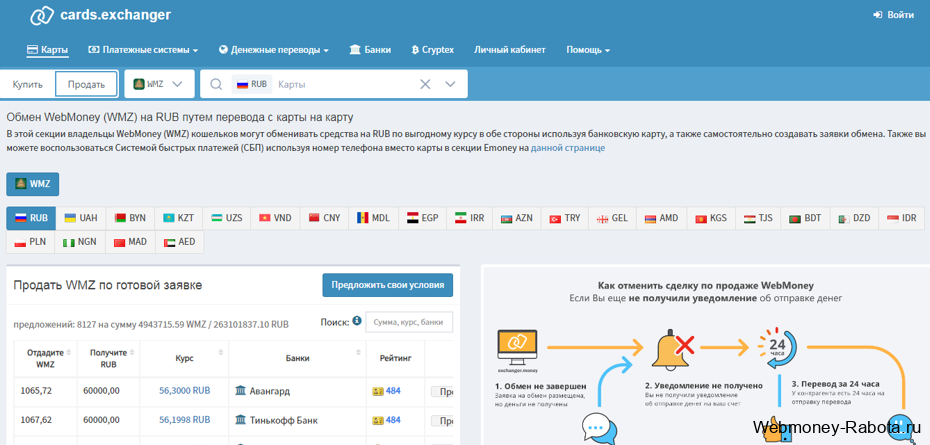Open the WMZ currency dropdown
Viewport: 930px width, 445px height.
[x=159, y=84]
